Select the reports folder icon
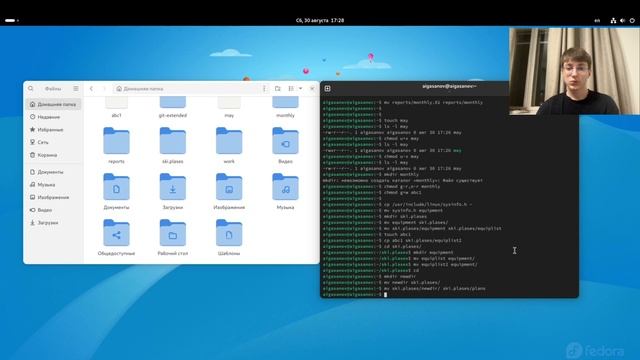This screenshot has height=360, width=640. 116,141
